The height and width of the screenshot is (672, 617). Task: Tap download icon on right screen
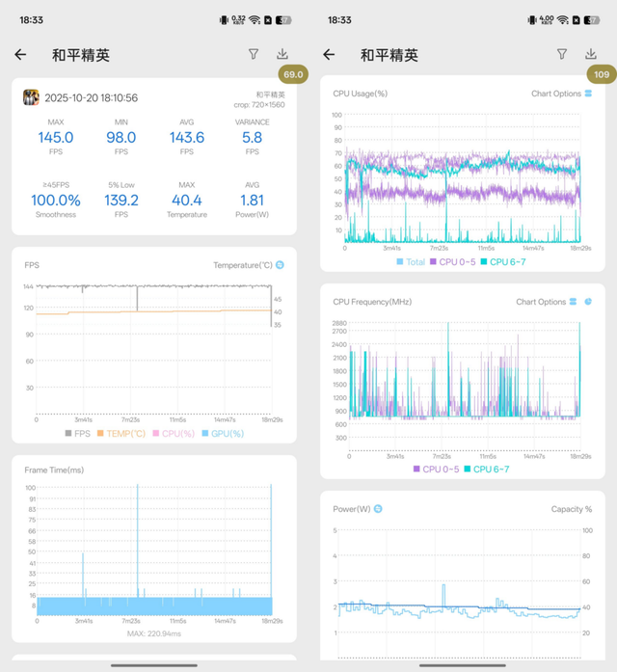[x=591, y=55]
